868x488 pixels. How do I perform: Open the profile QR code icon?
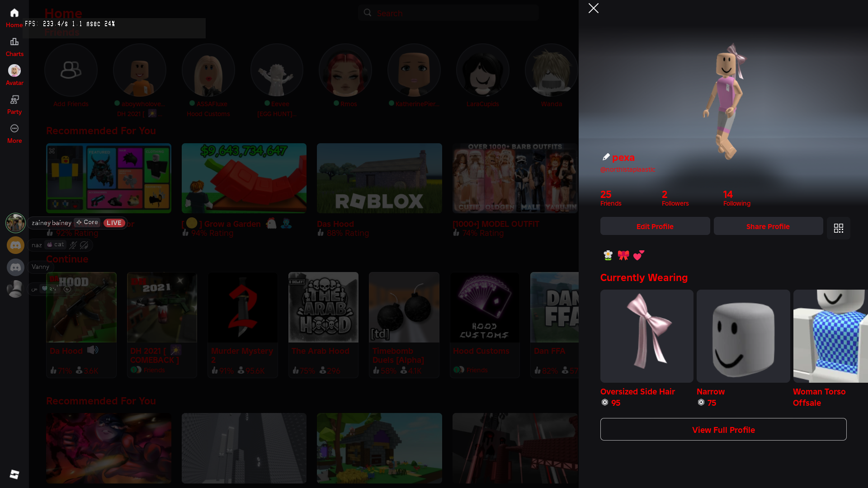[x=838, y=228]
